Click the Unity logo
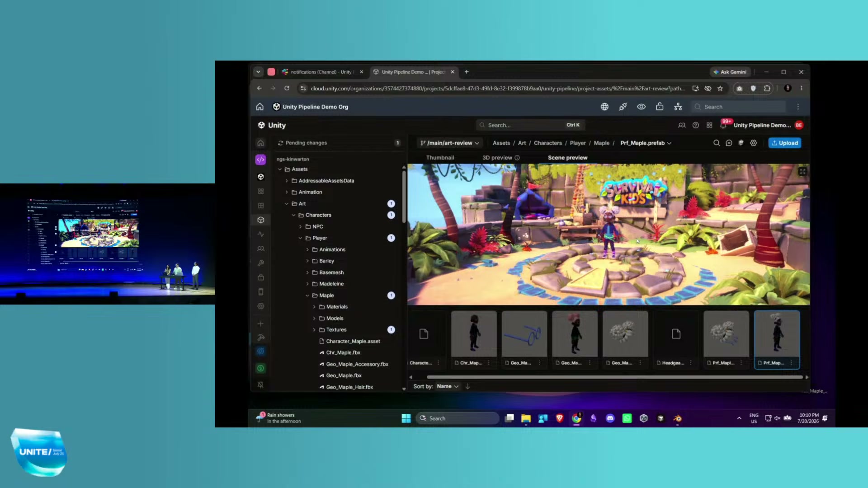This screenshot has height=488, width=868. tap(272, 125)
